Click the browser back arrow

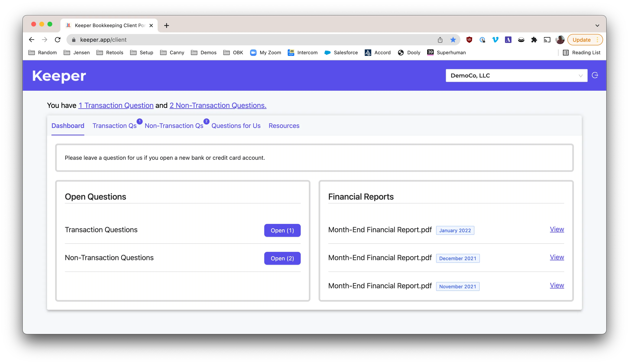point(31,40)
